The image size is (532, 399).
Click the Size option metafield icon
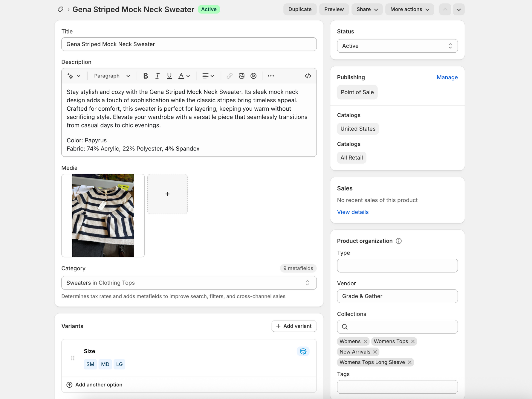pos(303,351)
